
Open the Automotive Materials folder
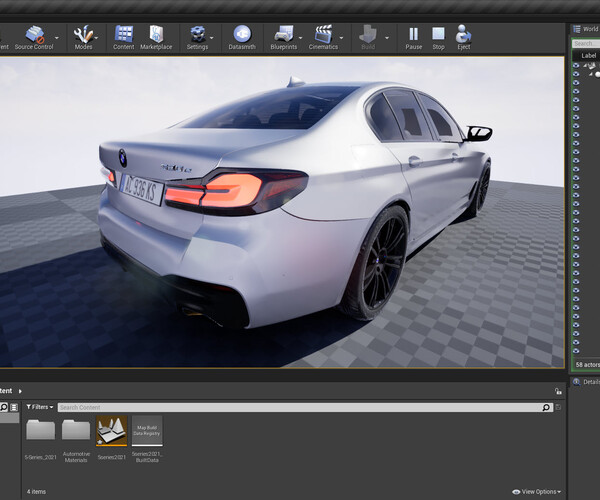[76, 430]
